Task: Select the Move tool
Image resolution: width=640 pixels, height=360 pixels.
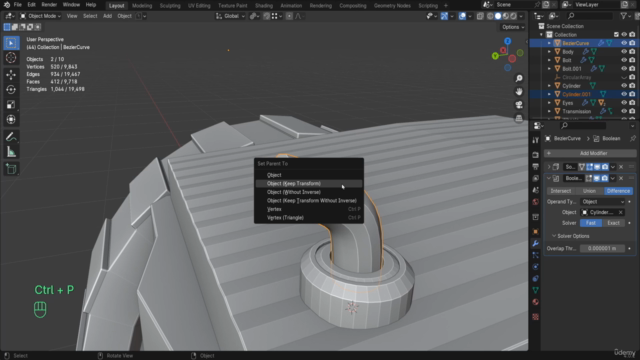Action: point(11,75)
